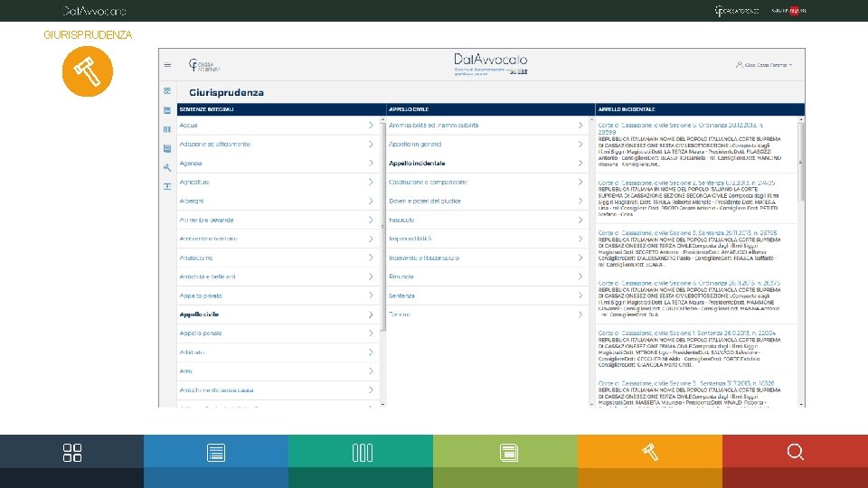Expand the Agricoltura row chevron

coord(371,182)
